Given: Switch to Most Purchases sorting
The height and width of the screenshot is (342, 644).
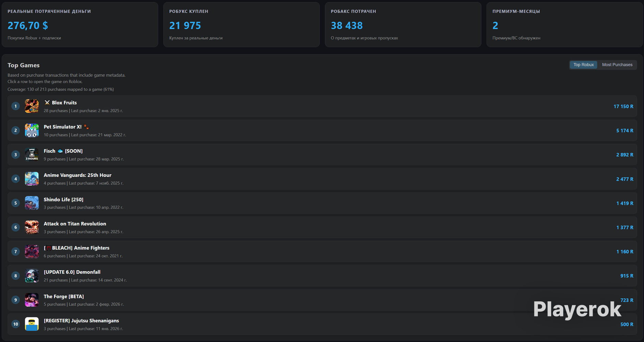Looking at the screenshot, I should pos(617,65).
